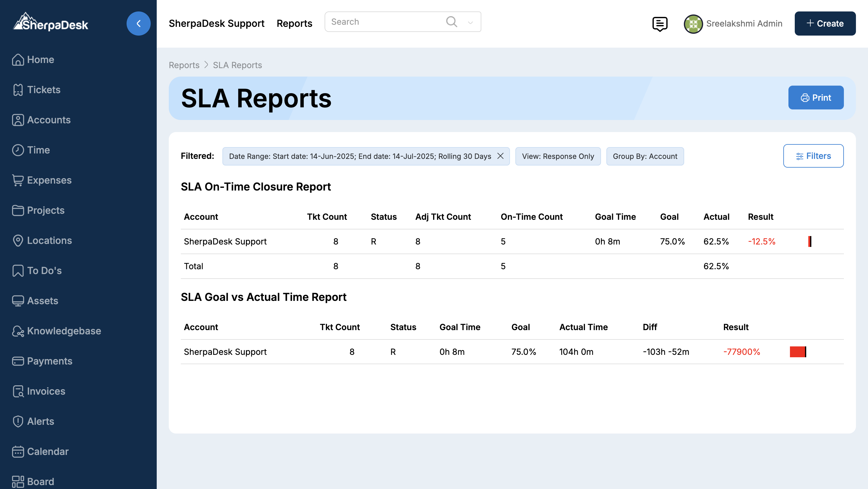
Task: Open the messages chat icon in header
Action: [659, 24]
